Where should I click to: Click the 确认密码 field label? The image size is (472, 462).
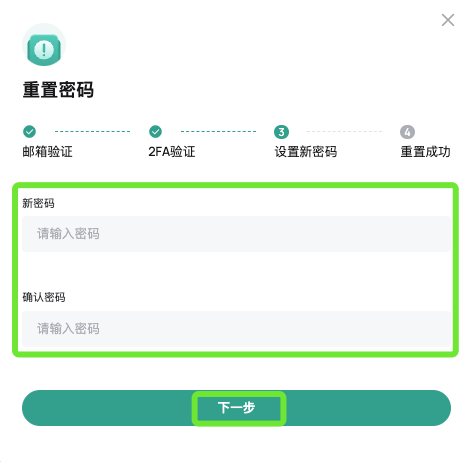(44, 297)
